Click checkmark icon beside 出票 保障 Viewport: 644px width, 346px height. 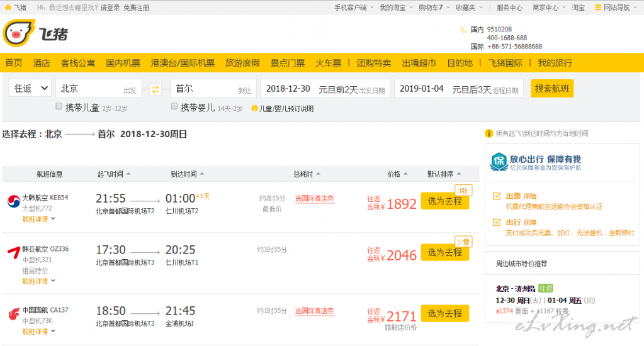(497, 196)
